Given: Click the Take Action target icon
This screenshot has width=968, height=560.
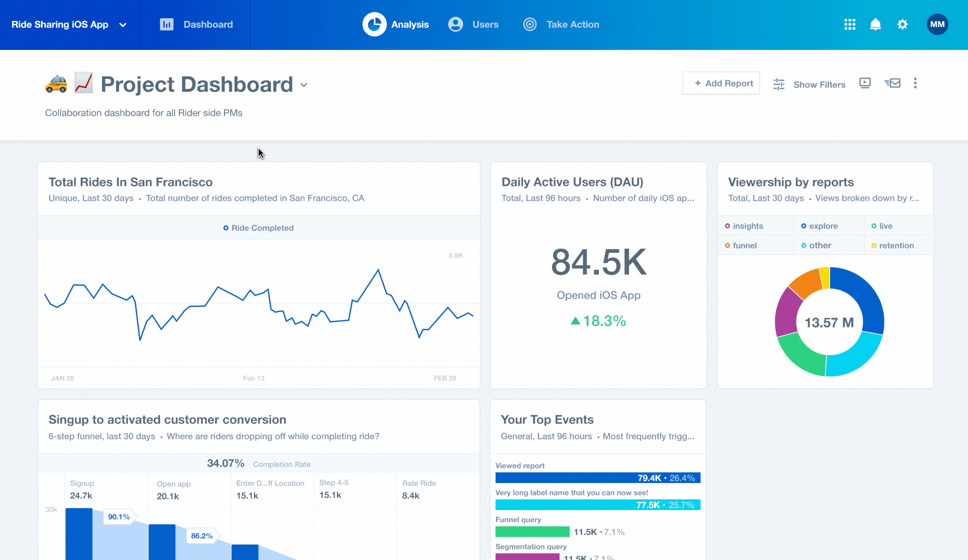Looking at the screenshot, I should coord(530,24).
